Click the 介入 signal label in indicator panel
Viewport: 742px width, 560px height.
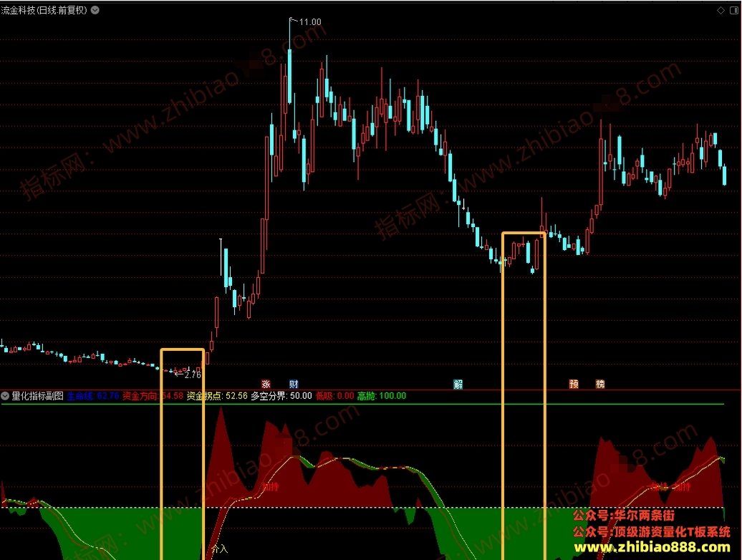click(220, 549)
